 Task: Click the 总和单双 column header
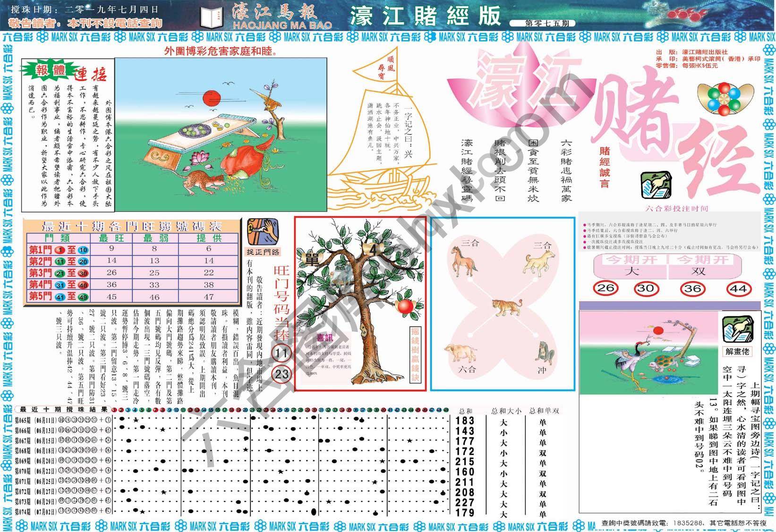(x=544, y=411)
